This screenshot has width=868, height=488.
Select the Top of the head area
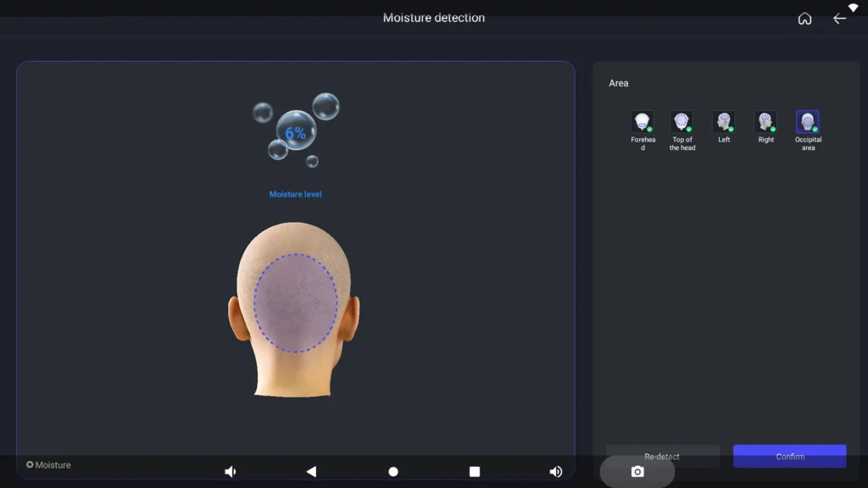point(682,122)
